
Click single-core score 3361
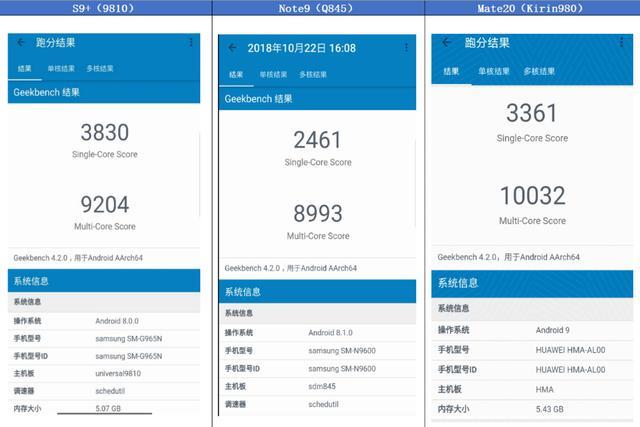(531, 113)
